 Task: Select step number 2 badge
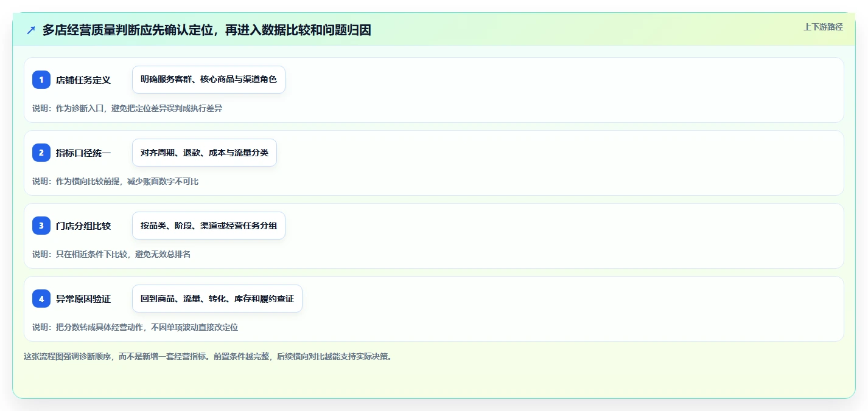pos(41,153)
